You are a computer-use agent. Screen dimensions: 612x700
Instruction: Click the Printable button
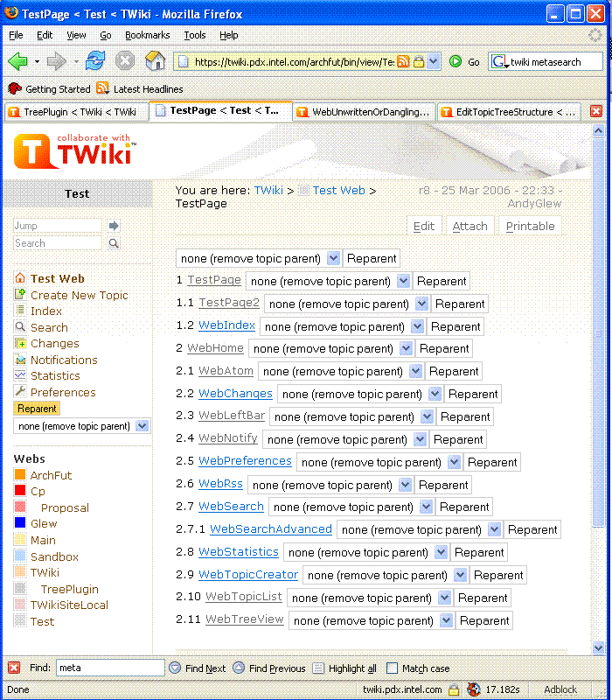point(530,227)
